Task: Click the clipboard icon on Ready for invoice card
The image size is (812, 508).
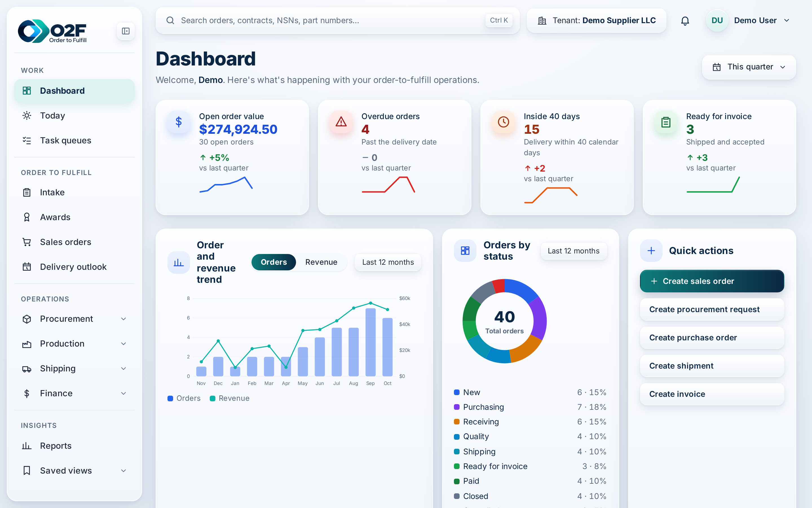Action: coord(666,122)
